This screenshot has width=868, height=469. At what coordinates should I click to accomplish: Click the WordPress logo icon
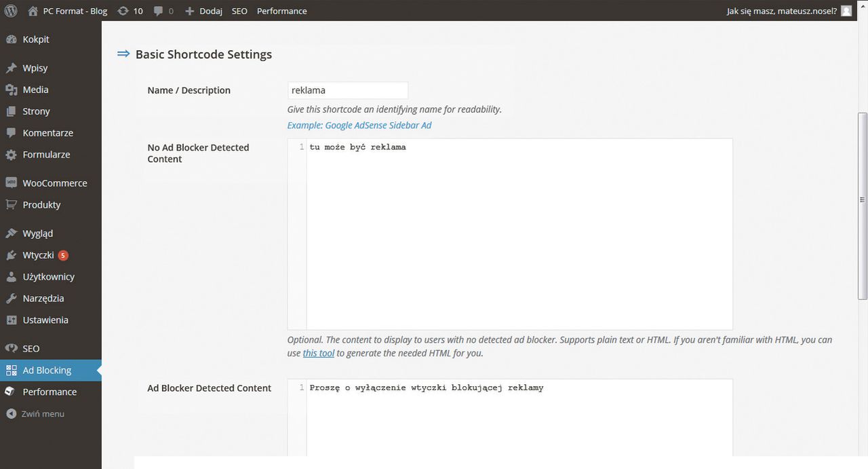point(11,11)
